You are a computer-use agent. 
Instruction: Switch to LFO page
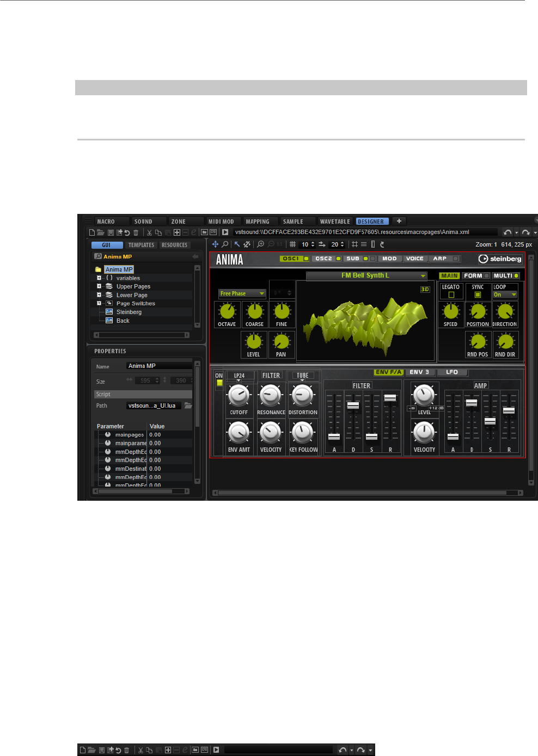[452, 372]
